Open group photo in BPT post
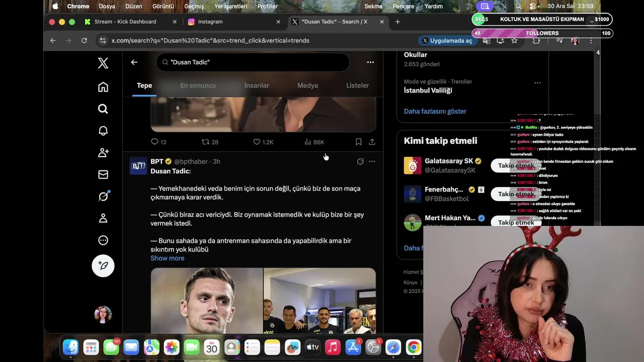The image size is (644, 362). [319, 301]
